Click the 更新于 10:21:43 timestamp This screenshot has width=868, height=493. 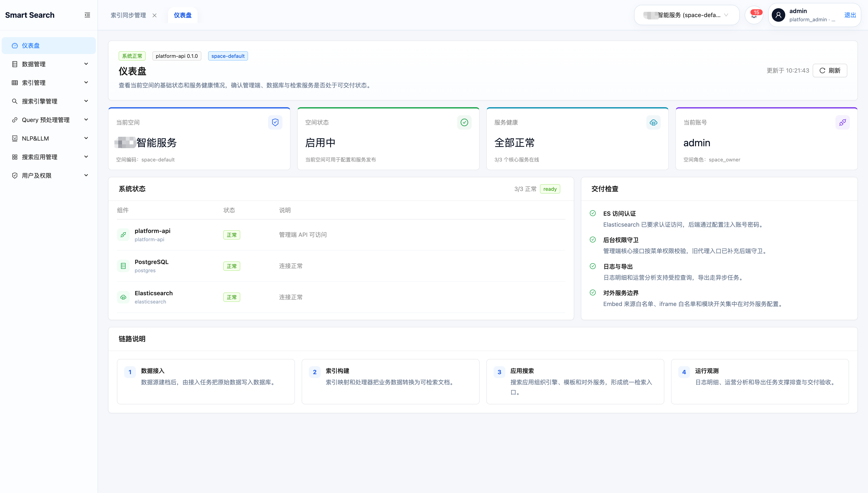point(788,70)
